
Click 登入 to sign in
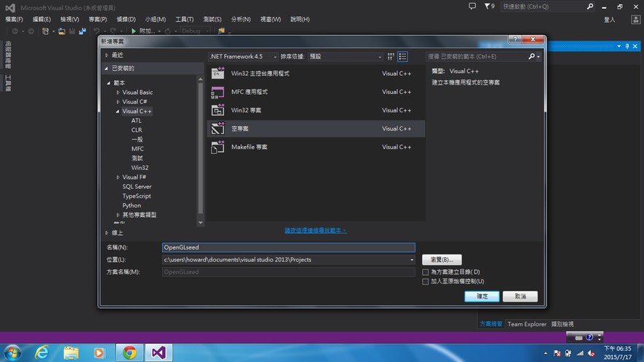610,20
